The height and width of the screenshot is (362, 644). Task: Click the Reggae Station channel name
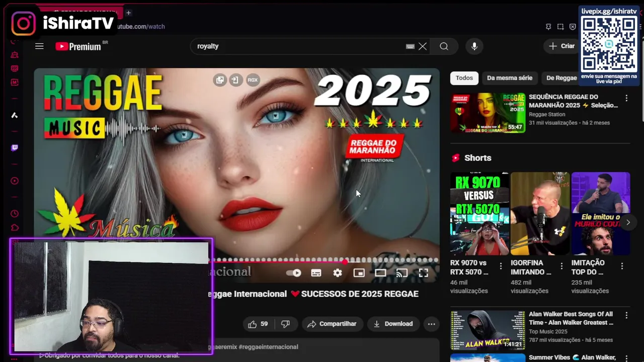coord(547,115)
